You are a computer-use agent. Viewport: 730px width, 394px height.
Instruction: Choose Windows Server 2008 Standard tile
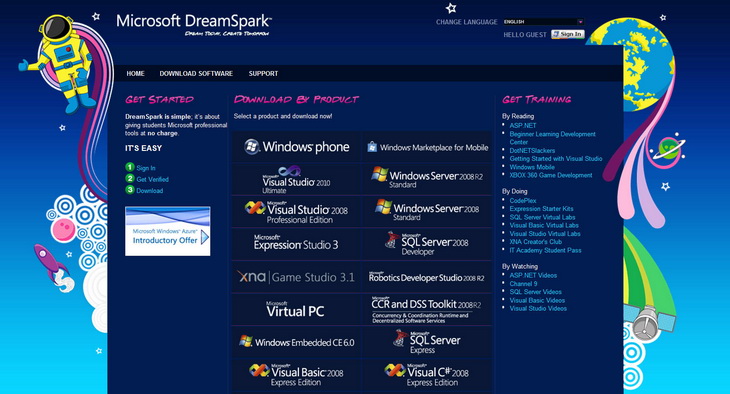pyautogui.click(x=427, y=212)
